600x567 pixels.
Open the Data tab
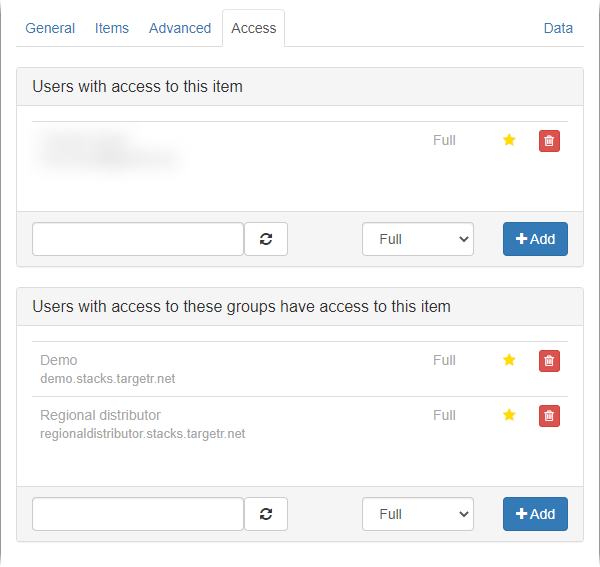pyautogui.click(x=558, y=28)
